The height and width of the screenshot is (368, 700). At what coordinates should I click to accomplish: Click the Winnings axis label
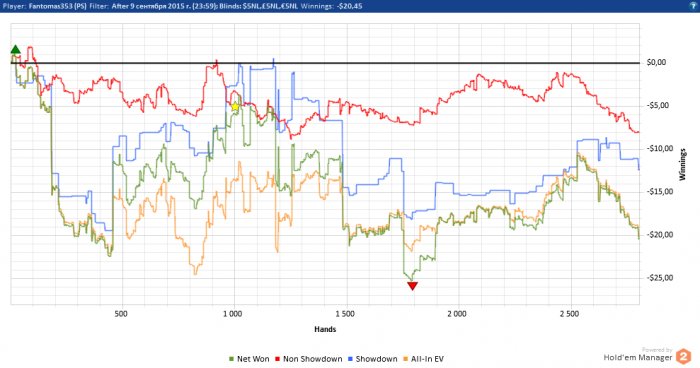[x=682, y=164]
